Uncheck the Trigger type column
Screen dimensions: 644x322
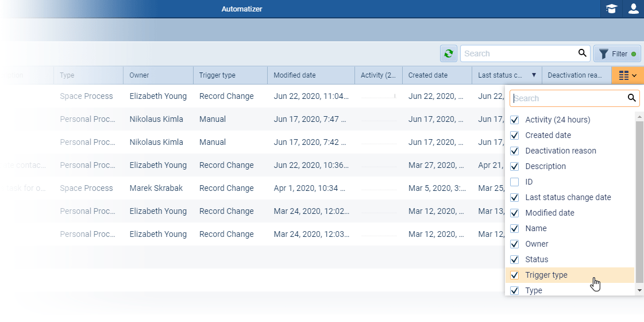[x=515, y=275]
